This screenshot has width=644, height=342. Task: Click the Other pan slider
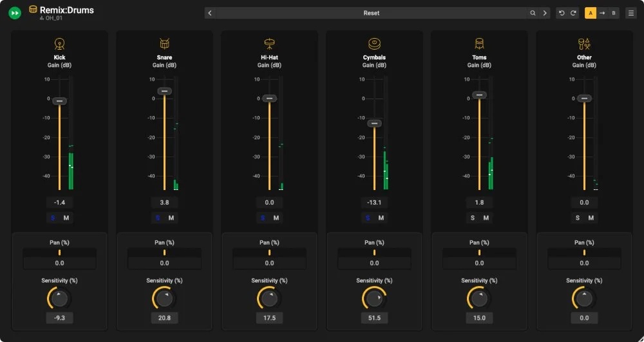click(x=584, y=252)
